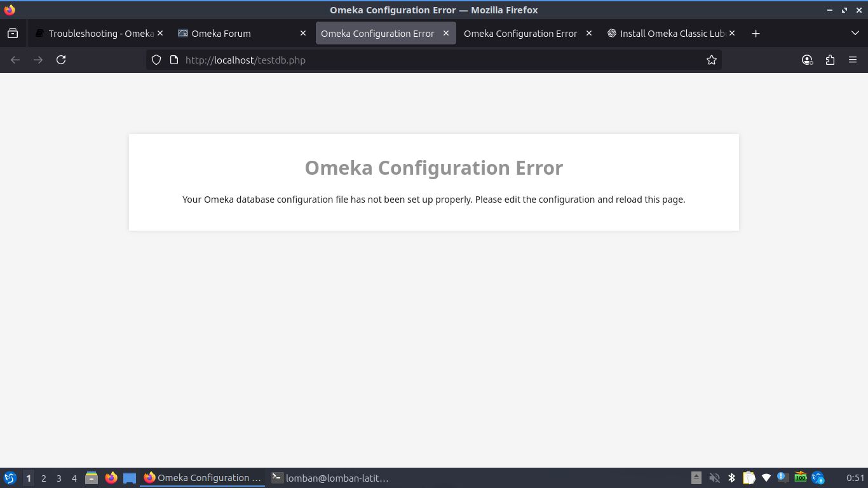Switch to virtual desktop 3
The width and height of the screenshot is (868, 488).
pyautogui.click(x=59, y=478)
